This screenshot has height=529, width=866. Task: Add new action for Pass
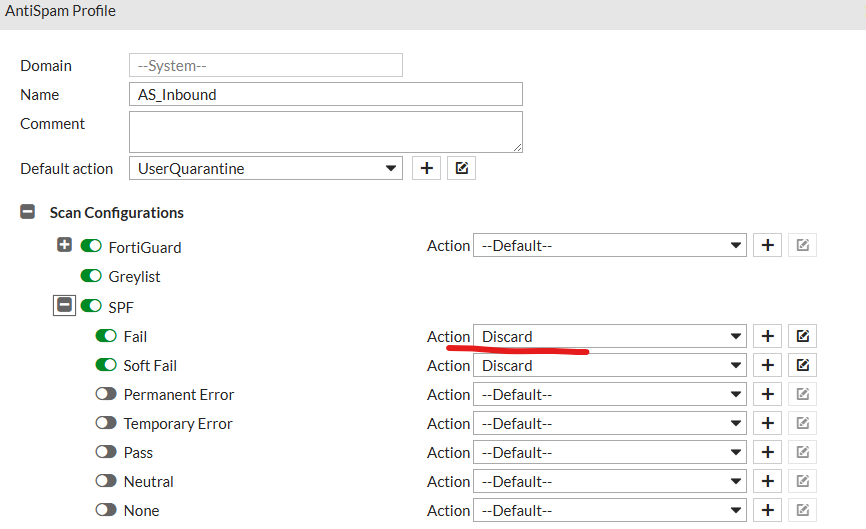coord(768,452)
